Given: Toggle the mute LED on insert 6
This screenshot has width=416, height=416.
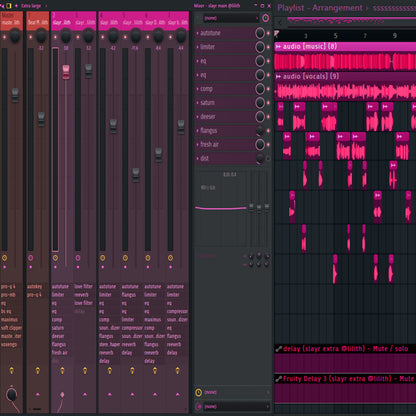Looking at the screenshot, I should point(148,37).
